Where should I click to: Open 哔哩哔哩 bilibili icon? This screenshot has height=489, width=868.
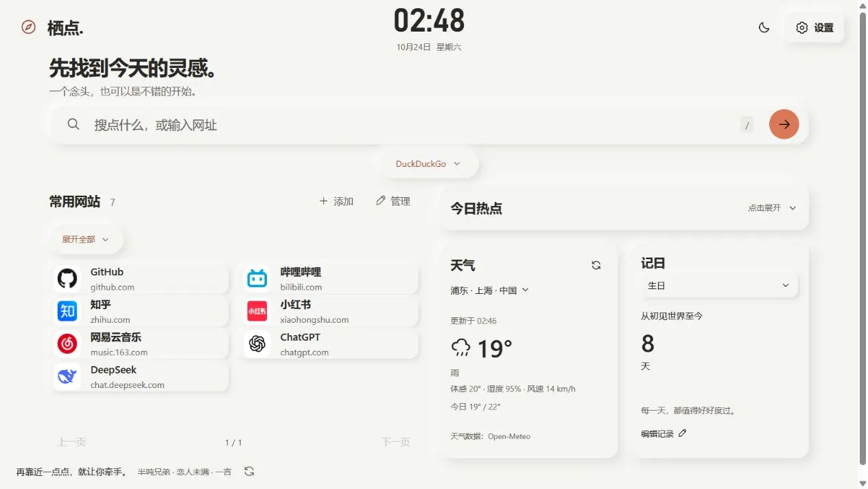257,279
